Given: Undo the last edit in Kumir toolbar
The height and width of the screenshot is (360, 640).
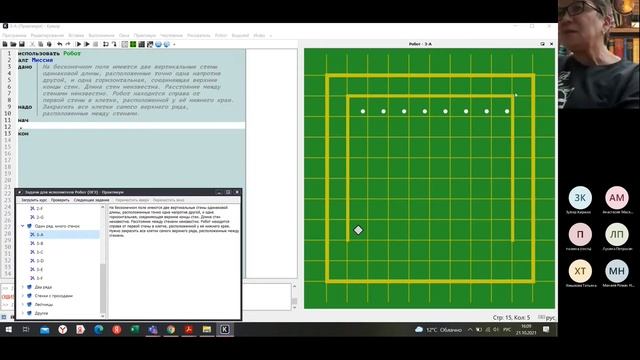Looking at the screenshot, I should tap(60, 44).
